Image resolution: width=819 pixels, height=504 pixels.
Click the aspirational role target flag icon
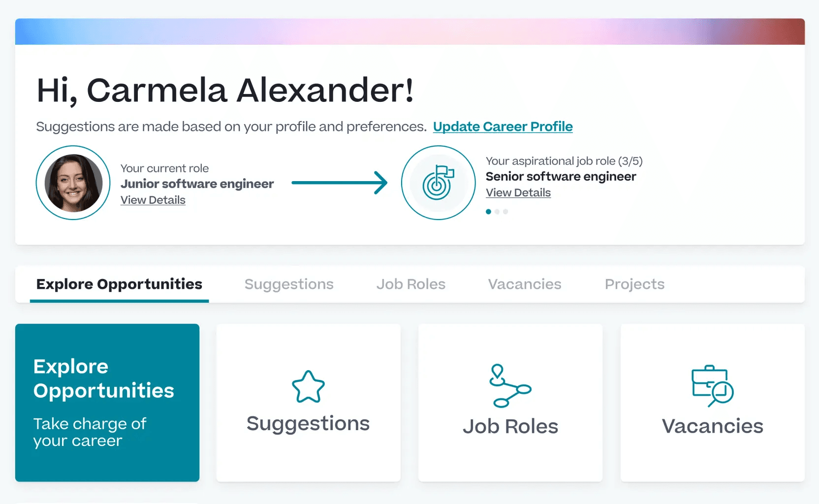tap(438, 183)
